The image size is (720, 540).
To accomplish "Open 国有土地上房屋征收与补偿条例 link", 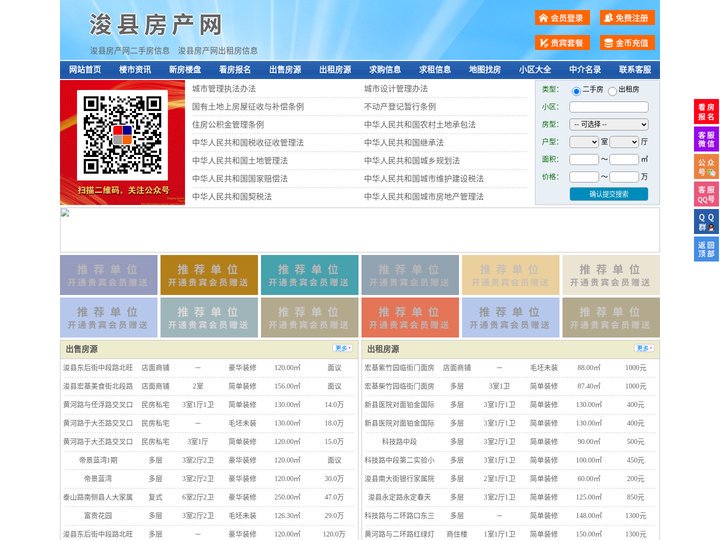I will [x=248, y=107].
